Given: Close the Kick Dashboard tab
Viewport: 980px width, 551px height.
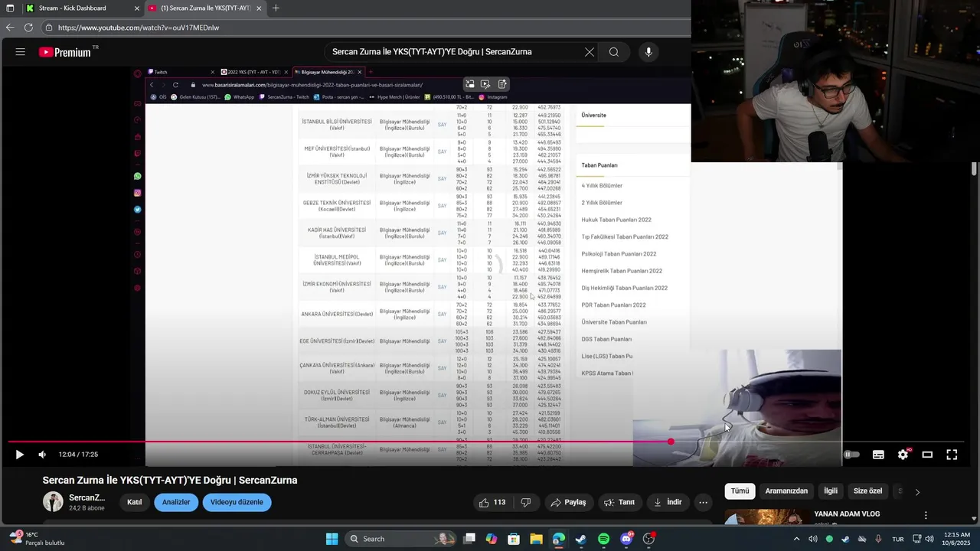Looking at the screenshot, I should [137, 8].
